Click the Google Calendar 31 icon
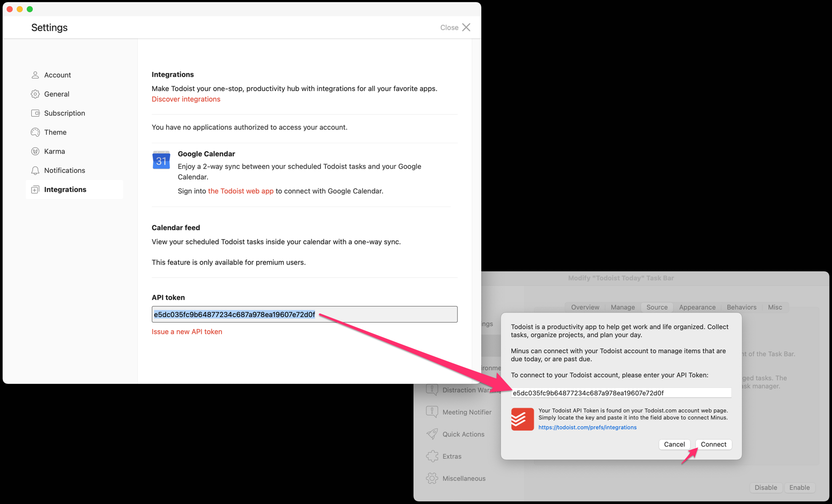 (161, 160)
